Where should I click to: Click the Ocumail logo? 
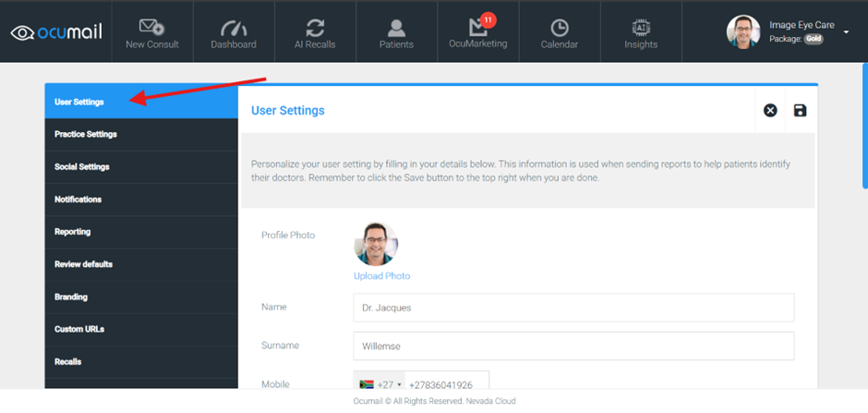[x=56, y=31]
